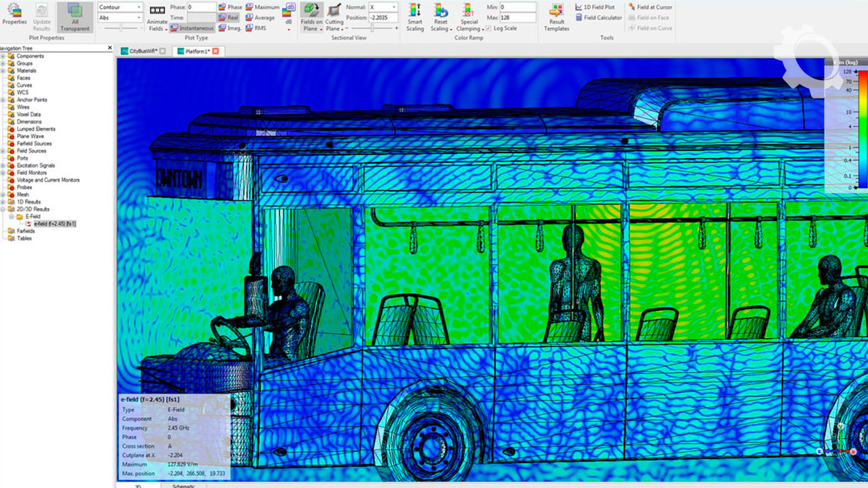This screenshot has height=488, width=868.
Task: Toggle All Transparent display mode
Action: coord(75,17)
